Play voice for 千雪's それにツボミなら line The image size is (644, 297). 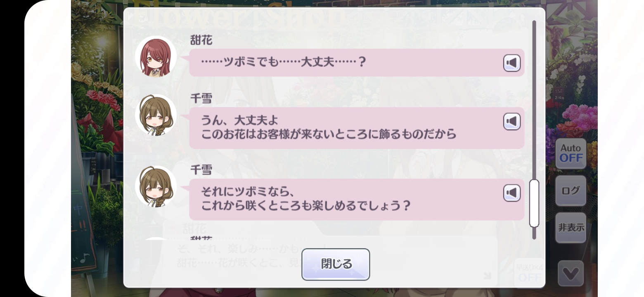click(511, 193)
